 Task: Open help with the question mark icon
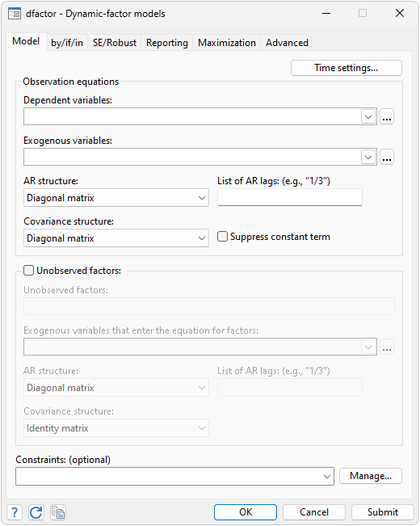tap(15, 512)
